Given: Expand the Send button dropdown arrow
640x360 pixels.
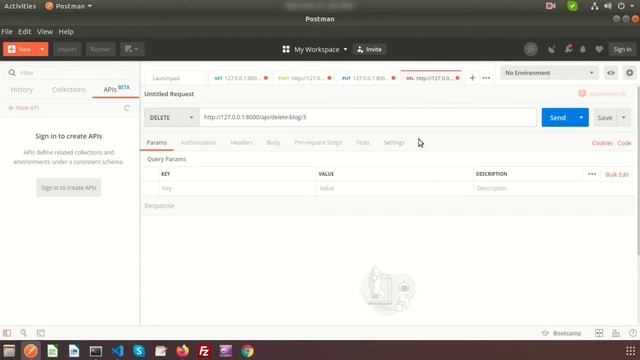Looking at the screenshot, I should (581, 118).
